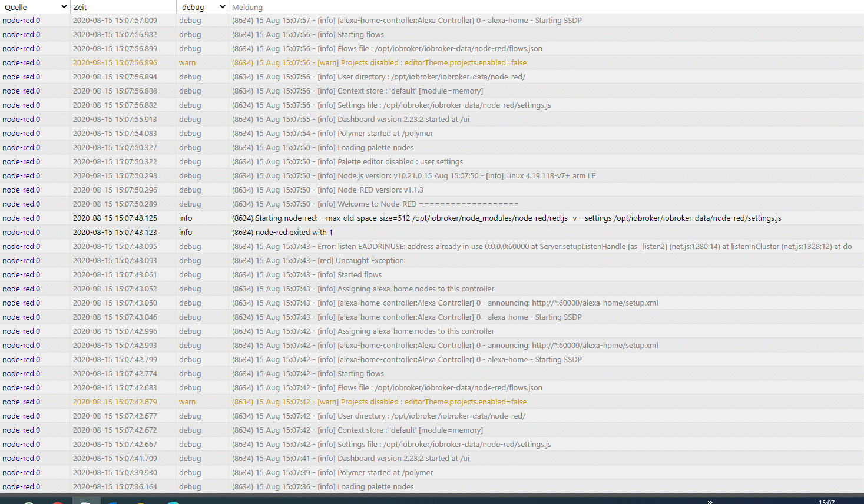Click the Node.js version v10.21.0 message

[413, 176]
